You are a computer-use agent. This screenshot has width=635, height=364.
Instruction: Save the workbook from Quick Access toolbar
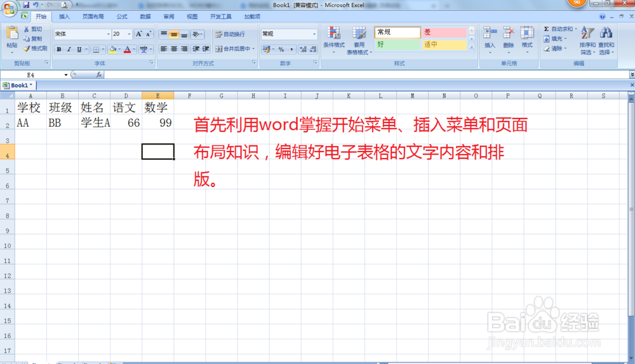[26, 5]
